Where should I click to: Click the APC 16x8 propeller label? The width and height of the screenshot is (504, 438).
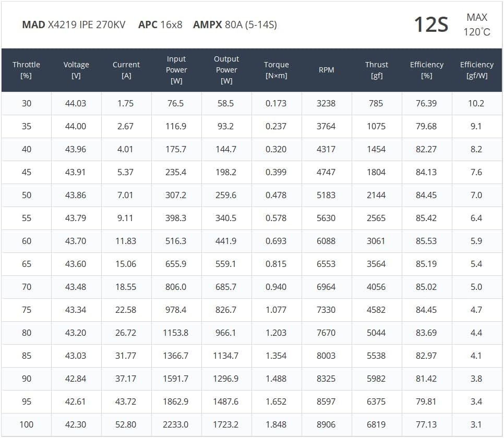point(160,25)
